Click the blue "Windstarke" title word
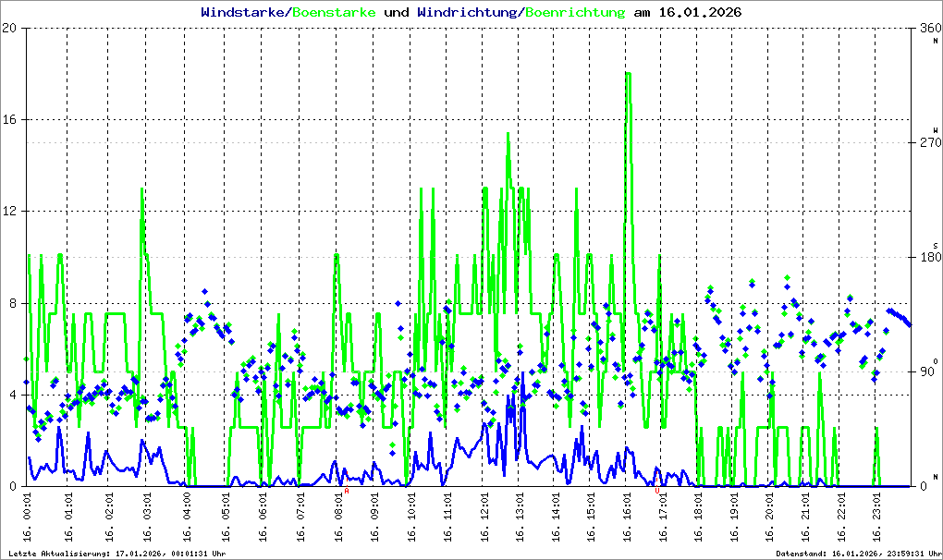943x560 pixels. (242, 12)
